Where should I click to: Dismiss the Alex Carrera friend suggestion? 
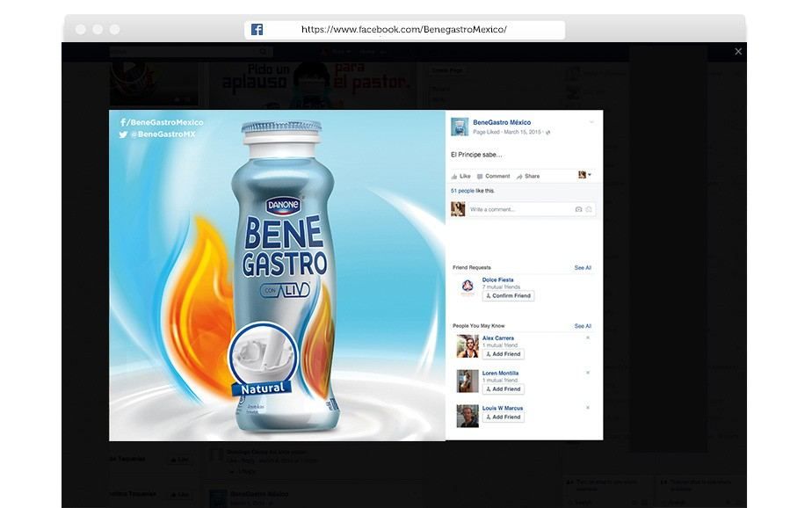tap(588, 337)
